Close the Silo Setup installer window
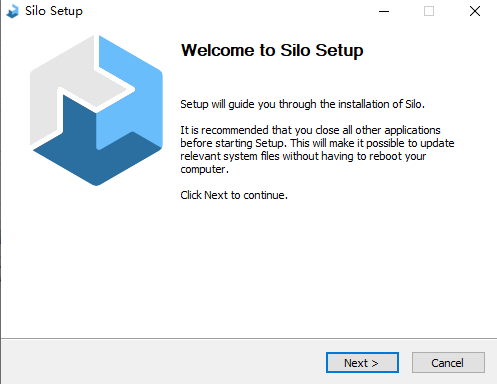The height and width of the screenshot is (384, 497). (475, 11)
